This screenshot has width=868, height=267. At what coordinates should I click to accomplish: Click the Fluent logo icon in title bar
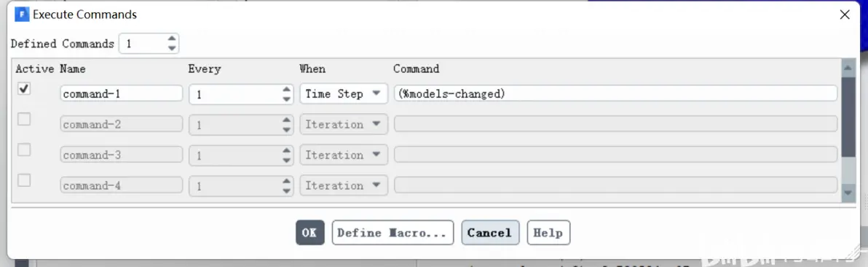22,15
